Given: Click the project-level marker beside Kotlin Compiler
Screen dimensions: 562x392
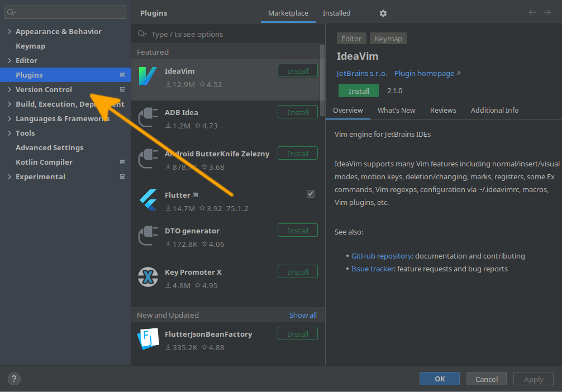Looking at the screenshot, I should (122, 162).
